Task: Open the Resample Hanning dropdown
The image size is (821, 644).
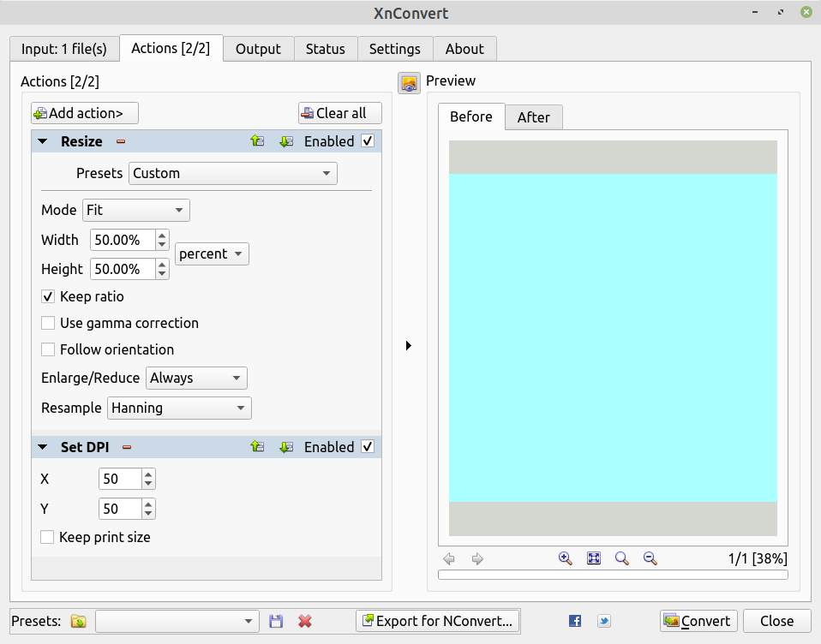Action: point(180,408)
